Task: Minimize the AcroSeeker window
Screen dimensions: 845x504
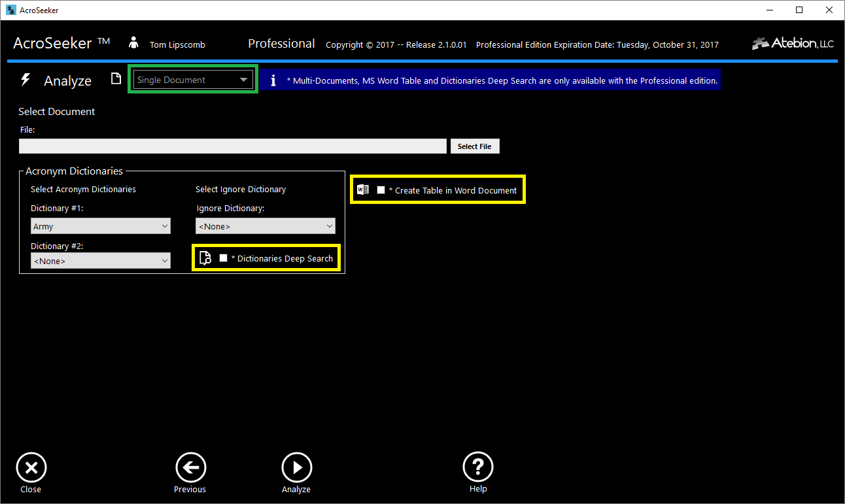Action: coord(769,10)
